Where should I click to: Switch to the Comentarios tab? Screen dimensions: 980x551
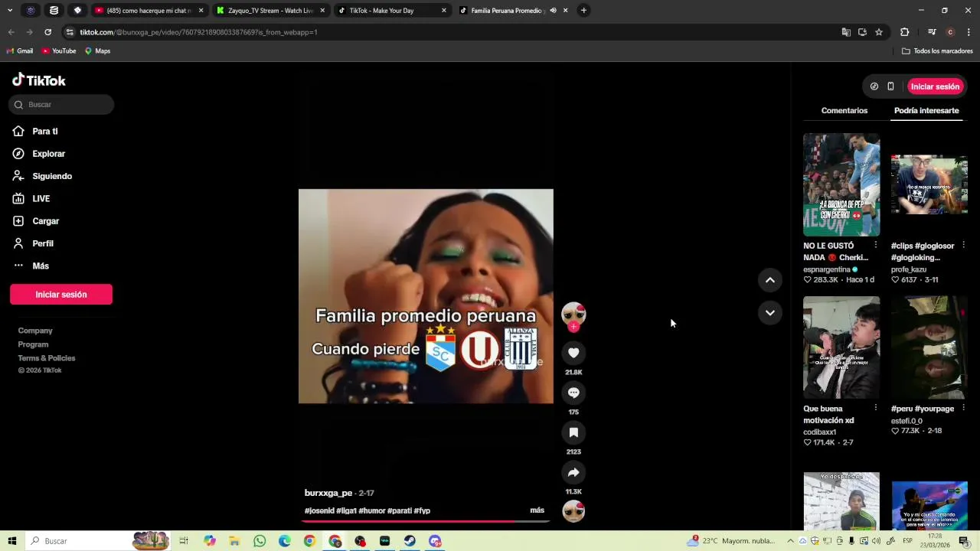coord(844,111)
